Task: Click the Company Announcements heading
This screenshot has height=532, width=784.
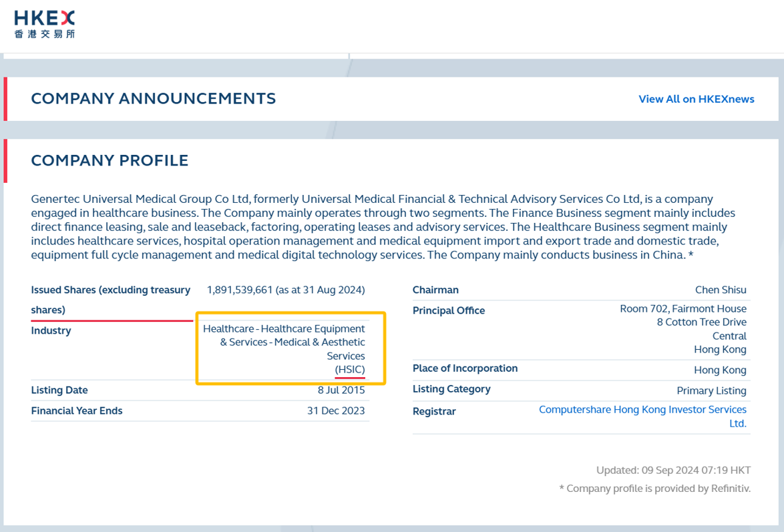Action: 153,99
